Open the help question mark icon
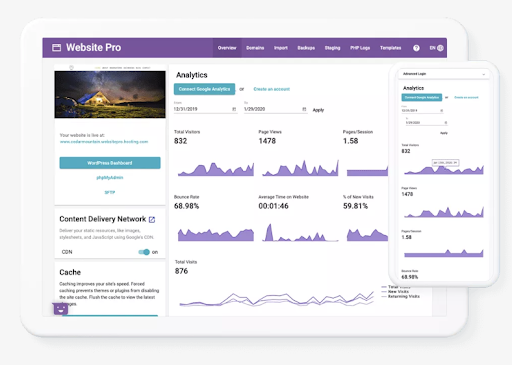This screenshot has height=365, width=512. 416,48
